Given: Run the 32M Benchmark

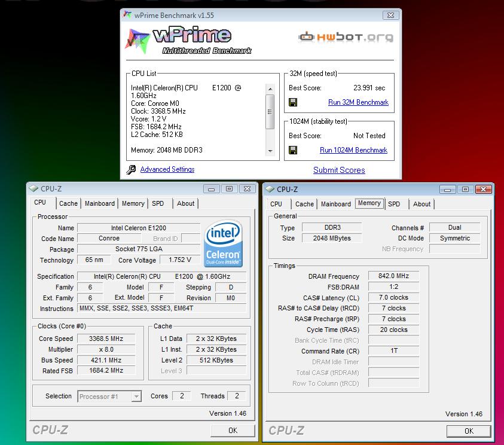Looking at the screenshot, I should [358, 102].
